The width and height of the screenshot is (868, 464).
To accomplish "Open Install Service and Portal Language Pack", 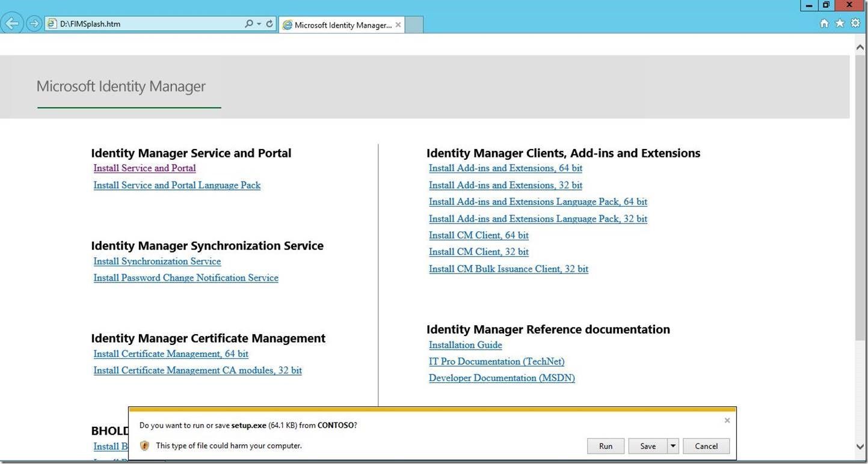I will point(177,185).
